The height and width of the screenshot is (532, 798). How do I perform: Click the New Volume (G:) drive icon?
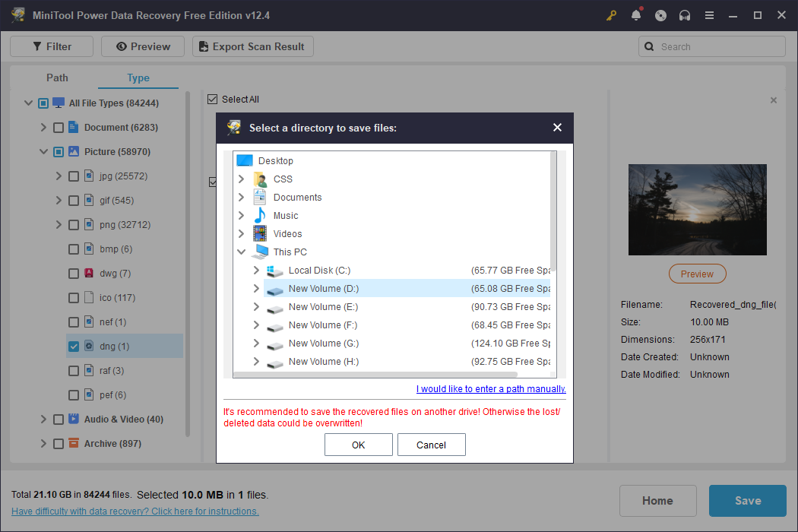(x=275, y=345)
